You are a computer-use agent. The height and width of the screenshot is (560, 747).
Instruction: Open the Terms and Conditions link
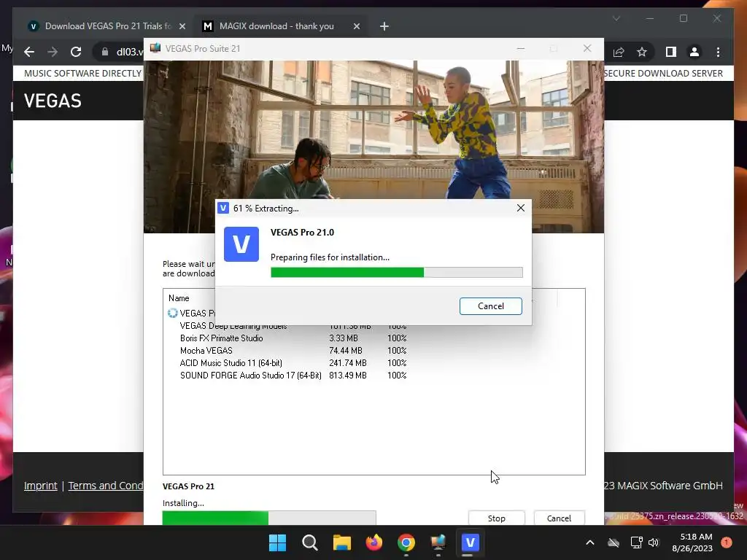106,486
